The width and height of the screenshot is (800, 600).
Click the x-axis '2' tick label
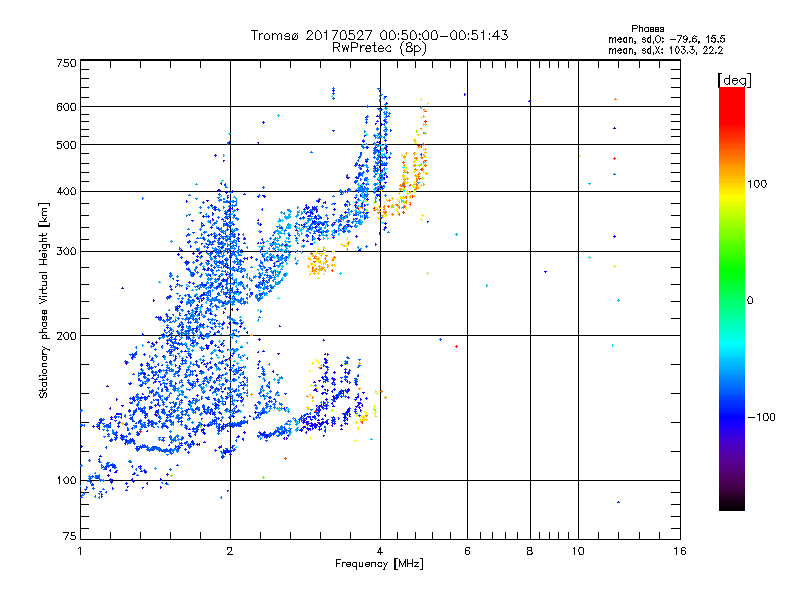coord(230,551)
